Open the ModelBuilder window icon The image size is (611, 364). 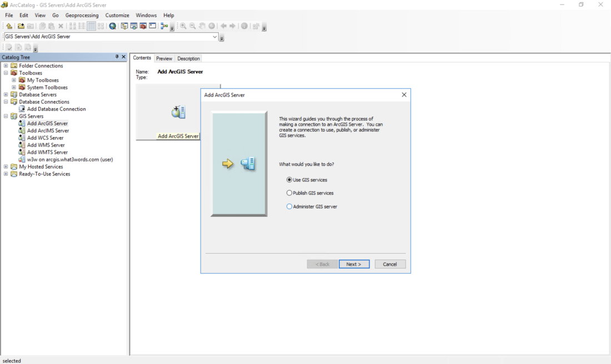coord(164,26)
